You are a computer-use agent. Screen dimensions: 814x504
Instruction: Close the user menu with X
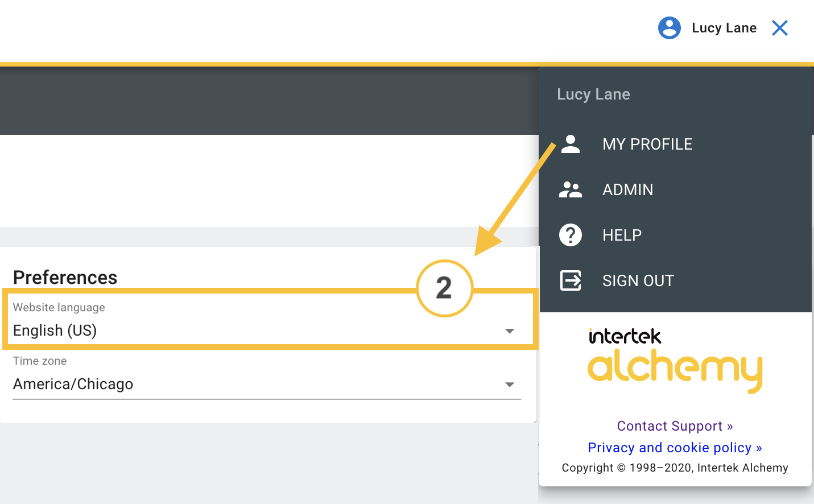[x=779, y=28]
